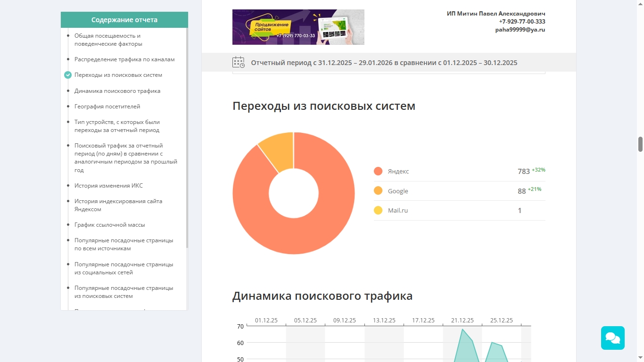This screenshot has height=362, width=644.
Task: Open the Продвижение сайтов banner image
Action: [298, 27]
